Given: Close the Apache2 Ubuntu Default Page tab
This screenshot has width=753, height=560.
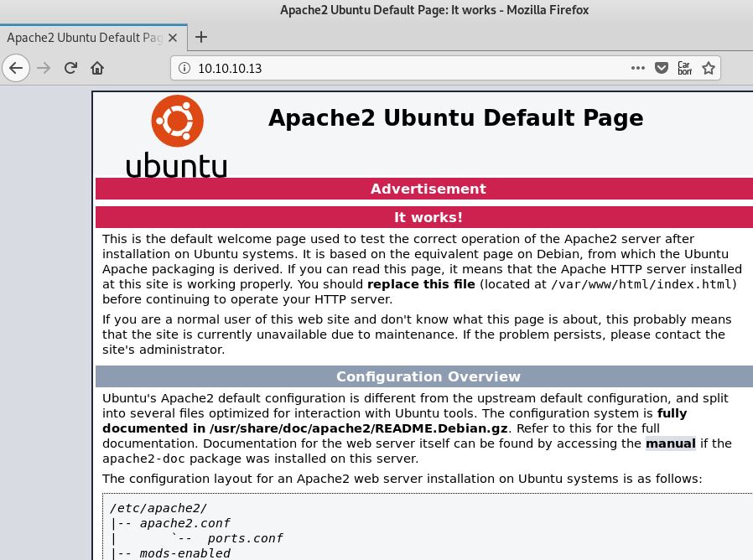Looking at the screenshot, I should pyautogui.click(x=173, y=38).
